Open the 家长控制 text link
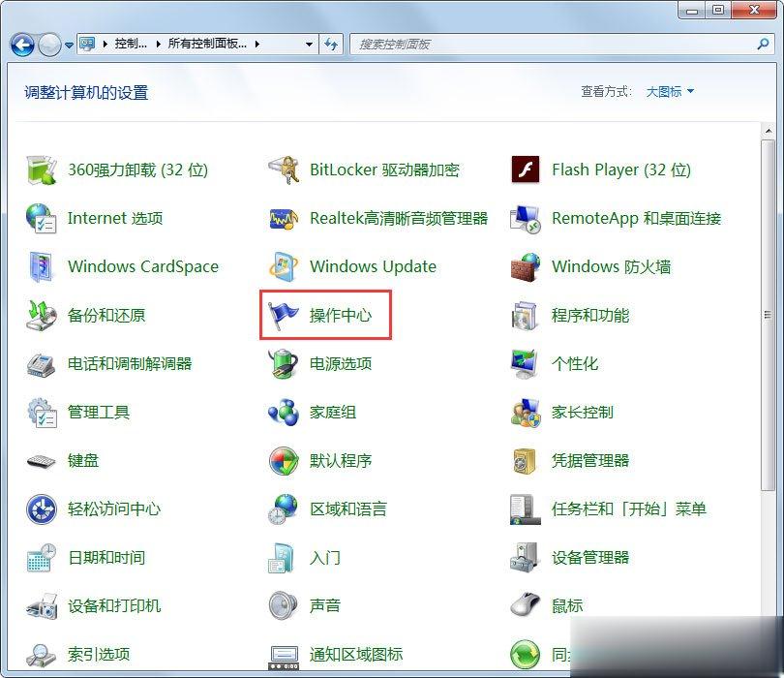This screenshot has width=784, height=678. coord(583,413)
